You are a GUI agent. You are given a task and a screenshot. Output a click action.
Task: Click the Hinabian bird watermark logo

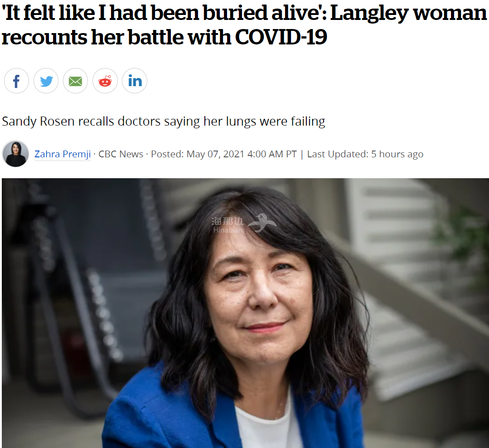(262, 223)
